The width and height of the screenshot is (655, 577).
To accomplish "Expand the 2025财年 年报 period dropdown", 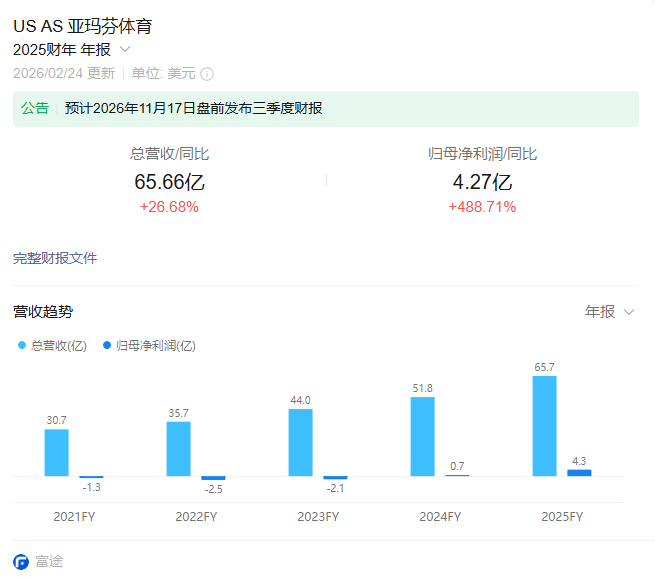I will click(72, 50).
